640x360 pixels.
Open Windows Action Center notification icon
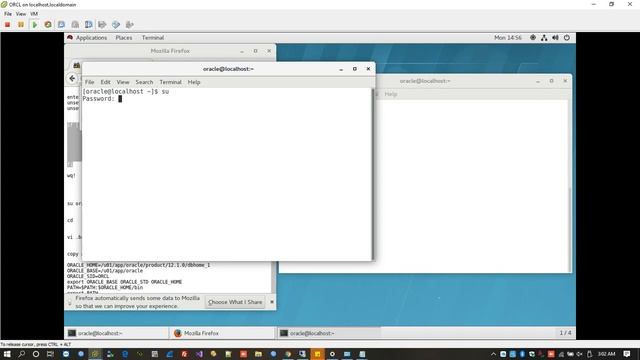point(627,354)
